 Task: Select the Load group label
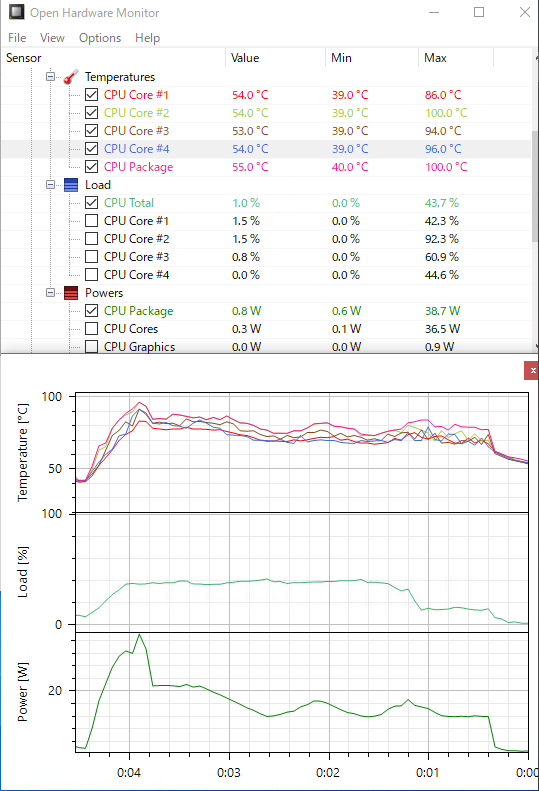(98, 185)
